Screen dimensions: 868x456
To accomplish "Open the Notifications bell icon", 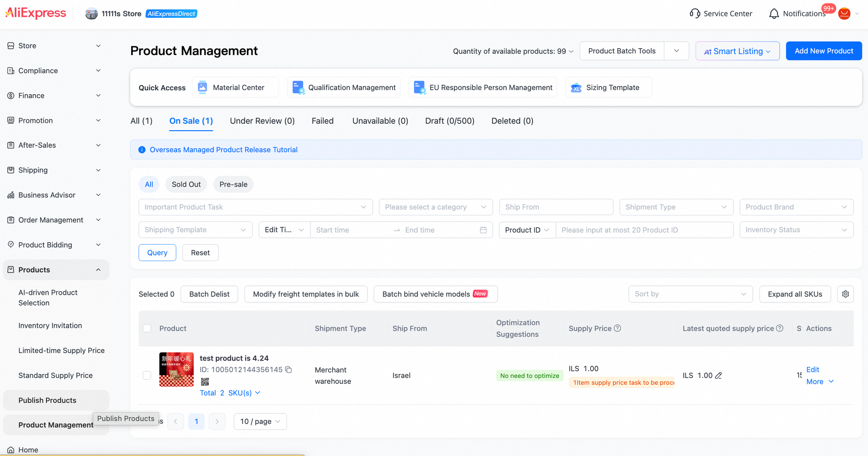I will (x=774, y=13).
